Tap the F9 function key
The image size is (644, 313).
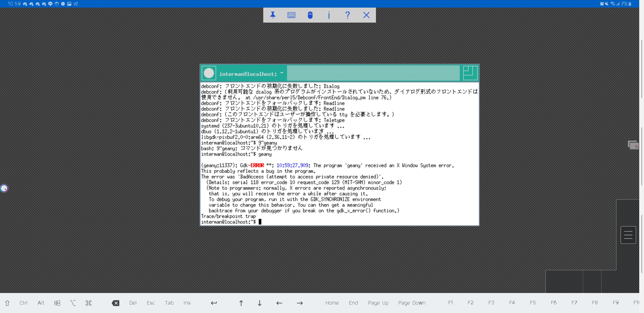[x=615, y=303]
